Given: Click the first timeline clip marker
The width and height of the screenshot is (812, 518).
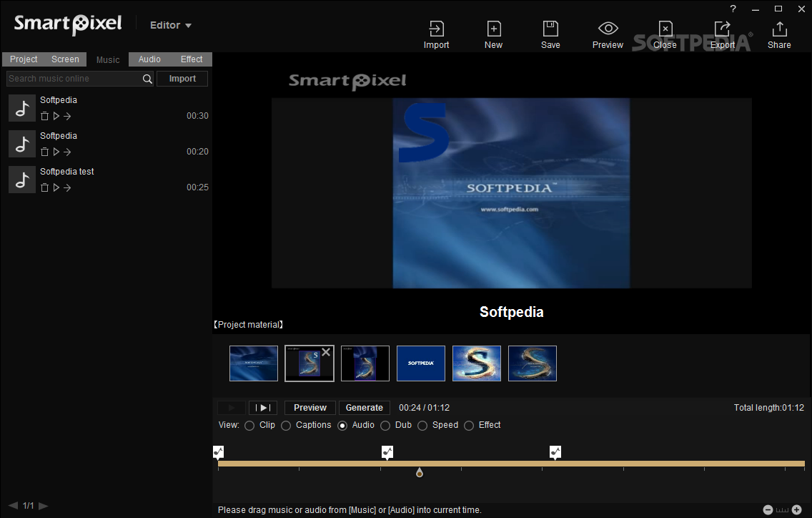Looking at the screenshot, I should coord(219,452).
